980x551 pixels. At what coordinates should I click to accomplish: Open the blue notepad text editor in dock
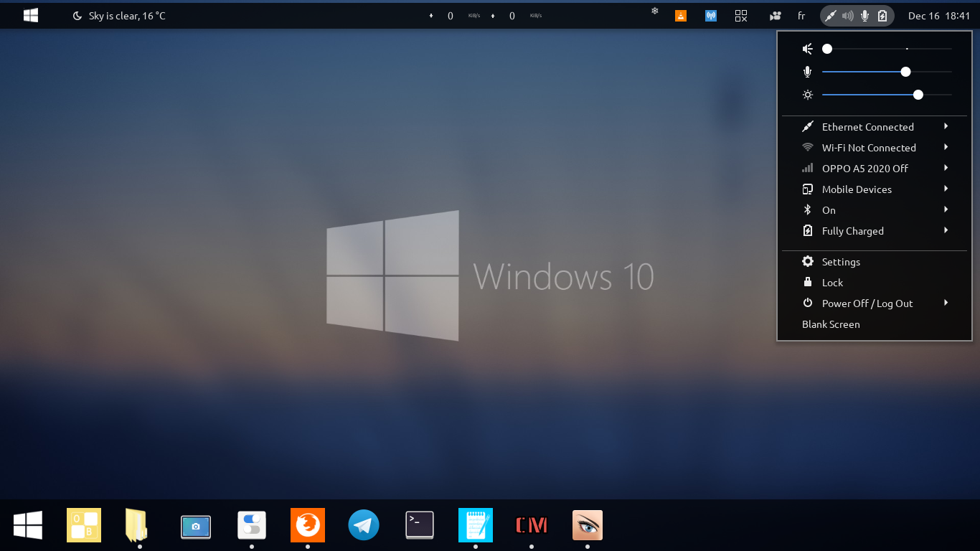[476, 525]
